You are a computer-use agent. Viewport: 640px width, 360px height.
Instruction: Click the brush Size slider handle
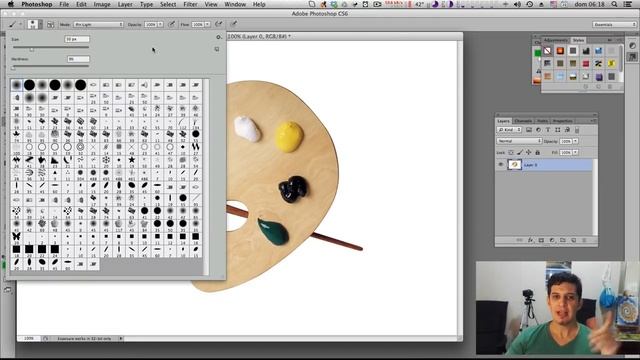(31, 49)
